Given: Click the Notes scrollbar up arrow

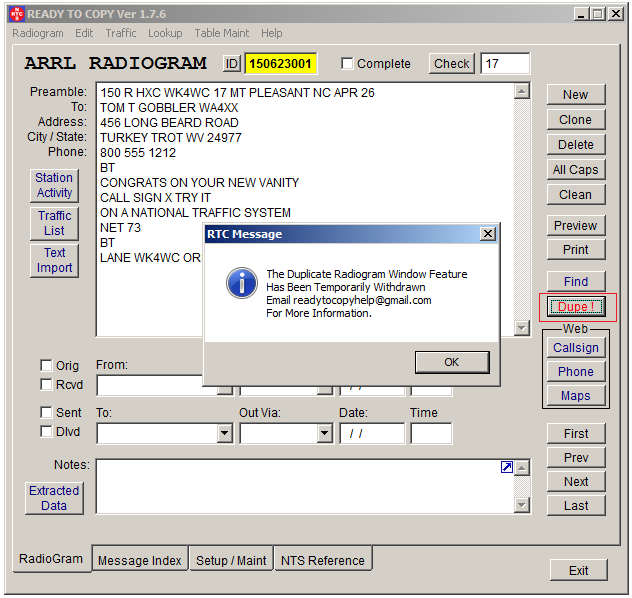Looking at the screenshot, I should pos(522,468).
